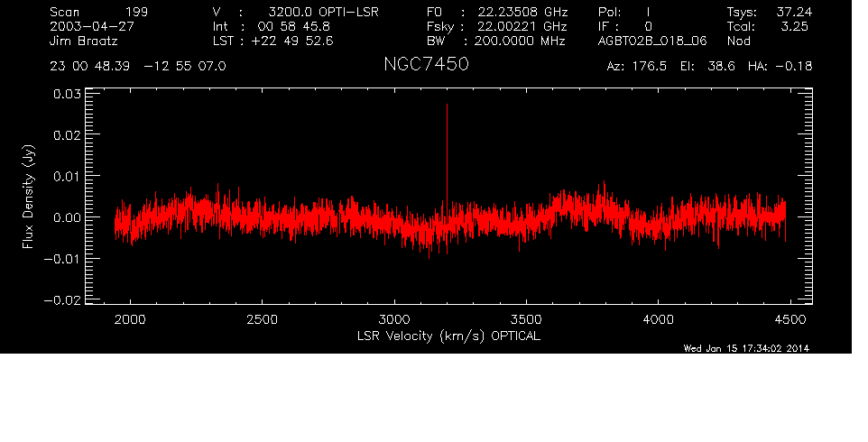Click the 0.01 y-axis tick label
This screenshot has width=868, height=442.
[x=67, y=176]
